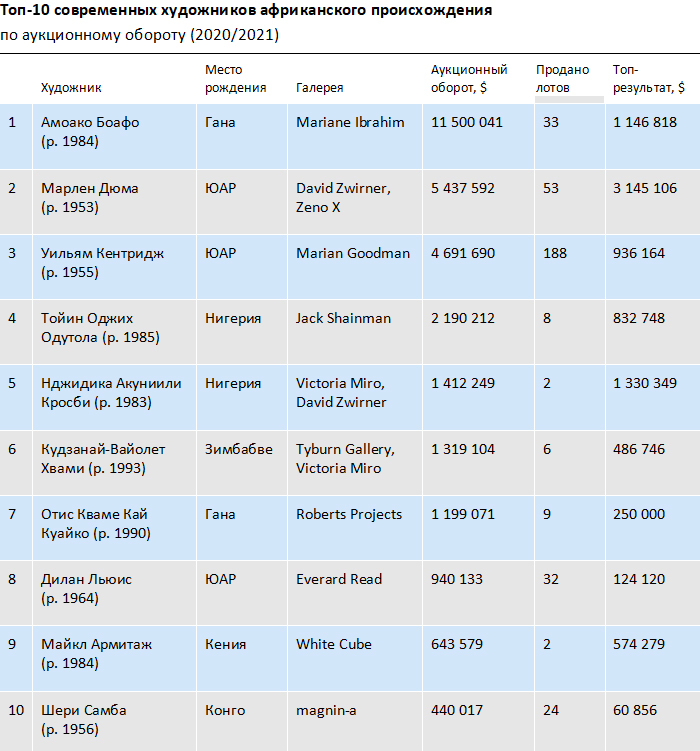Click turnover value '440 017'

tap(457, 710)
